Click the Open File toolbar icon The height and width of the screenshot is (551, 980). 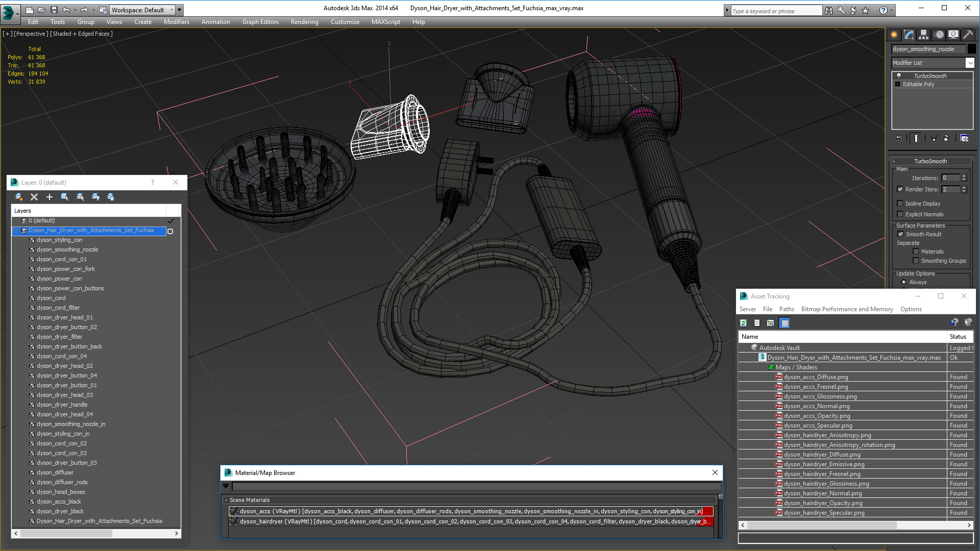click(x=41, y=10)
